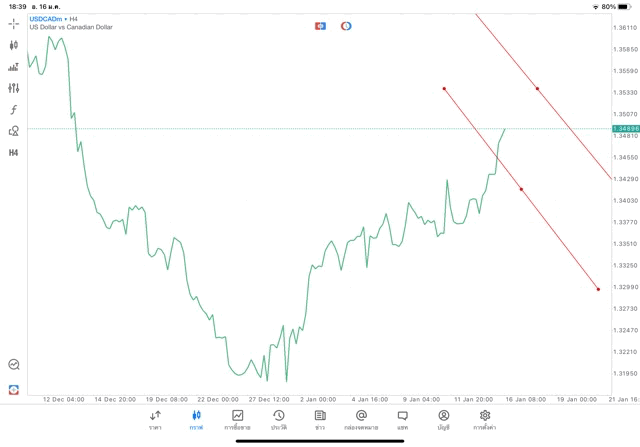Switch to the ราคา quotes tab
Viewport: 640px width, 447px height.
[155, 419]
